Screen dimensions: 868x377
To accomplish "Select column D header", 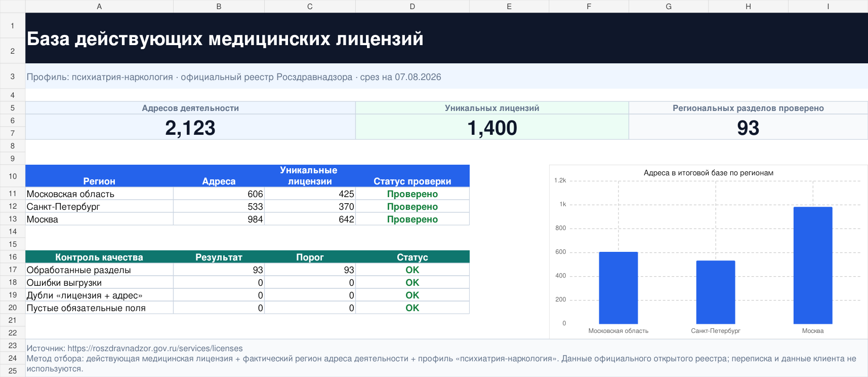I will point(412,6).
